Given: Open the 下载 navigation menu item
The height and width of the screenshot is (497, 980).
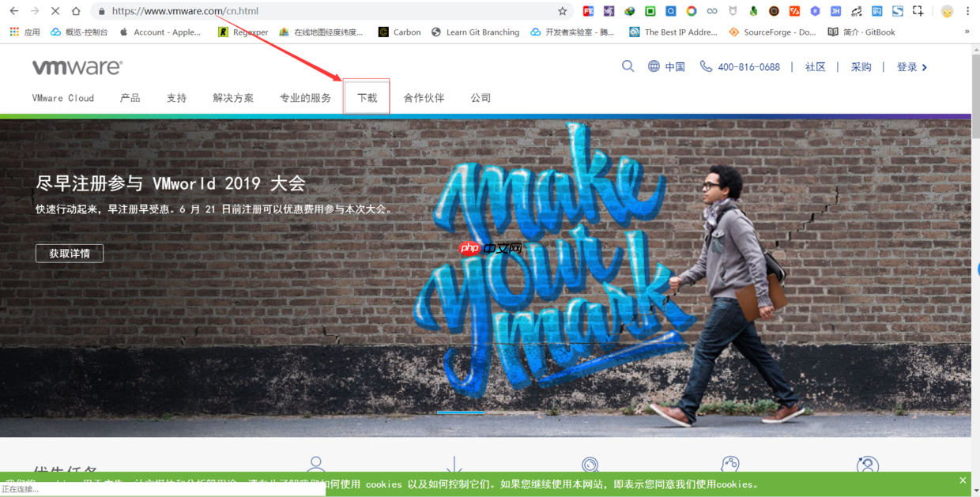Looking at the screenshot, I should click(x=366, y=97).
